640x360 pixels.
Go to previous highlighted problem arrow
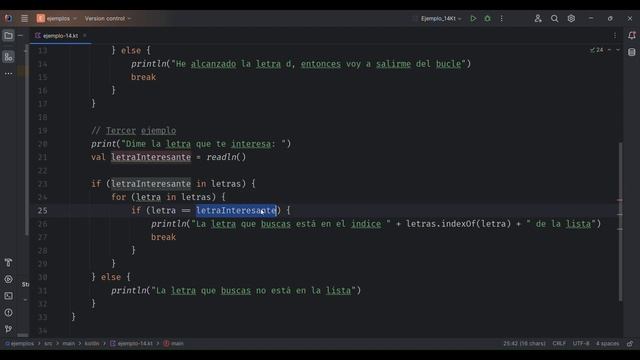click(x=609, y=50)
